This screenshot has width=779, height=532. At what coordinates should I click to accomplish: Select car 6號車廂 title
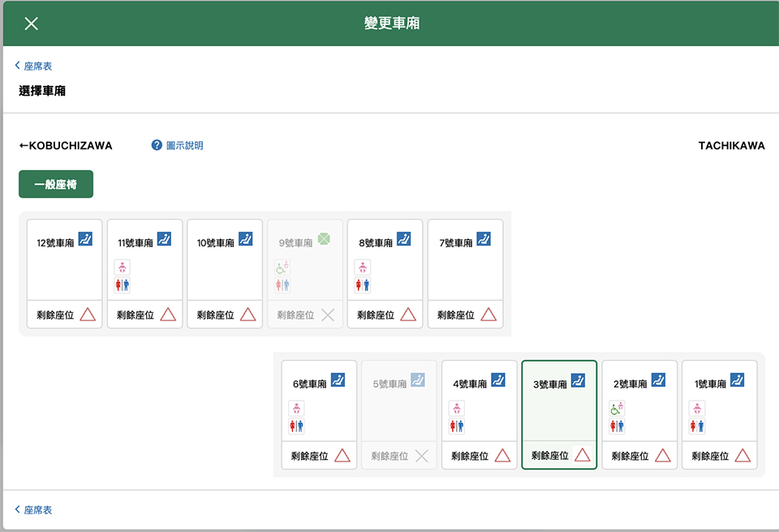click(x=309, y=384)
